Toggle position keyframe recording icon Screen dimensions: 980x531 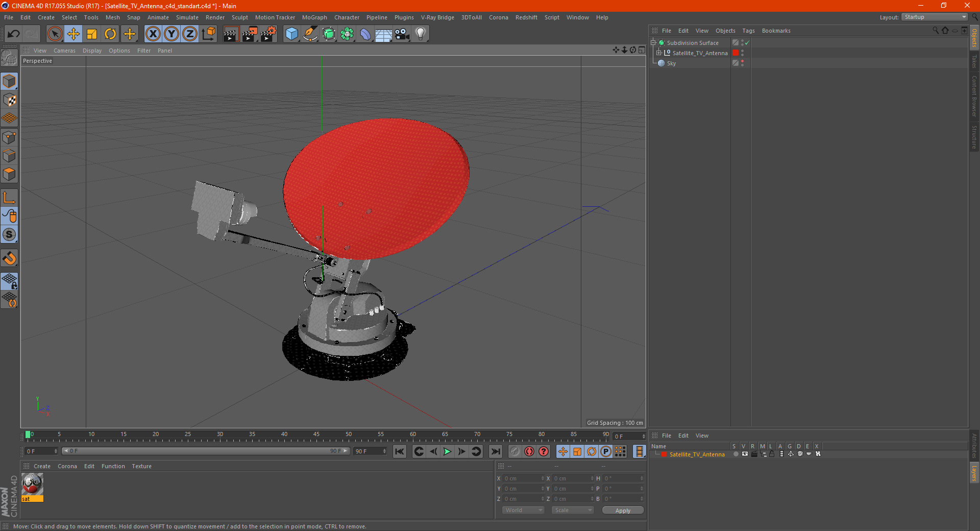click(x=562, y=451)
